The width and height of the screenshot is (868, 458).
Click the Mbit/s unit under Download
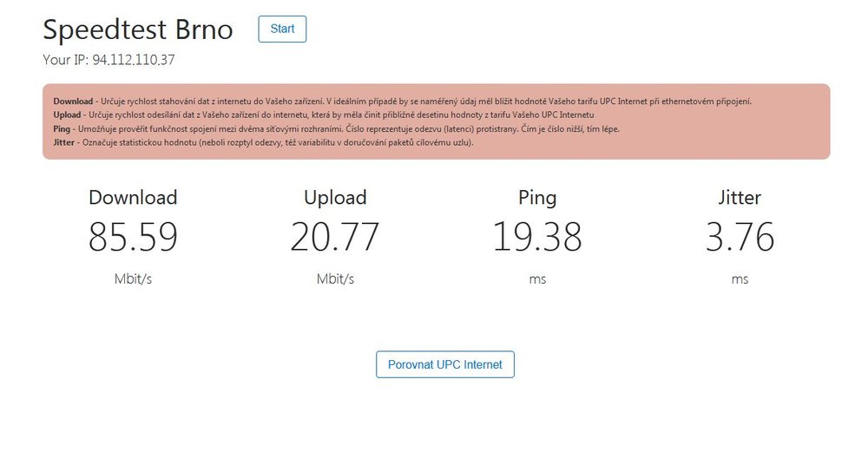[x=133, y=278]
